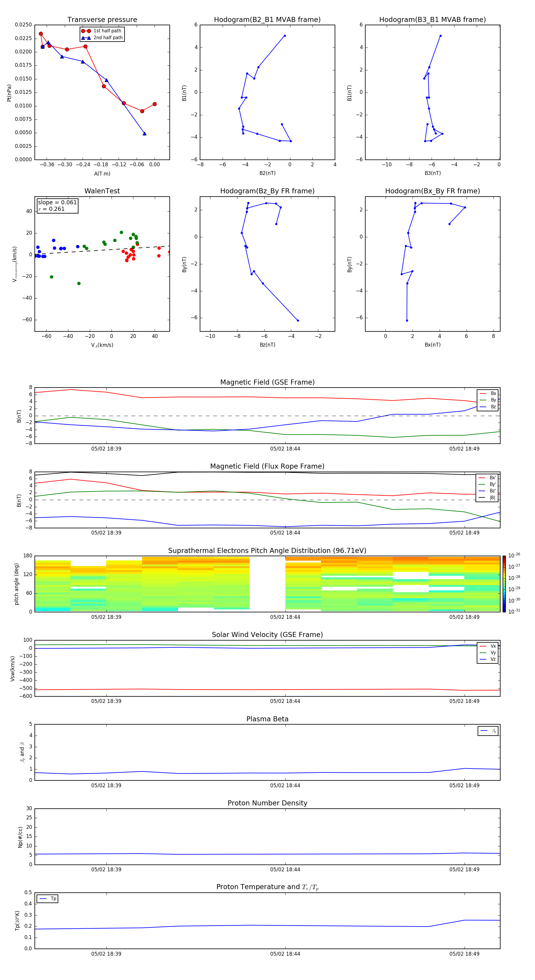Click 'Vx' in the solar wind legend

[x=493, y=646]
